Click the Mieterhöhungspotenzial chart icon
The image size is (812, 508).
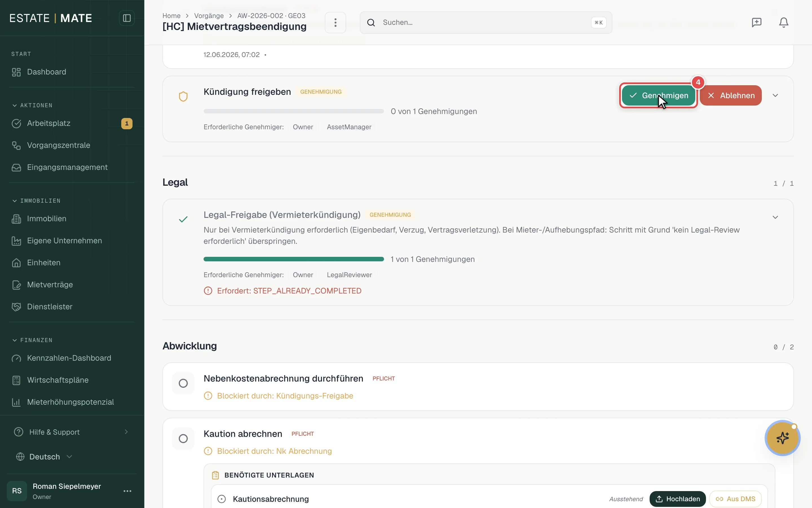tap(16, 402)
